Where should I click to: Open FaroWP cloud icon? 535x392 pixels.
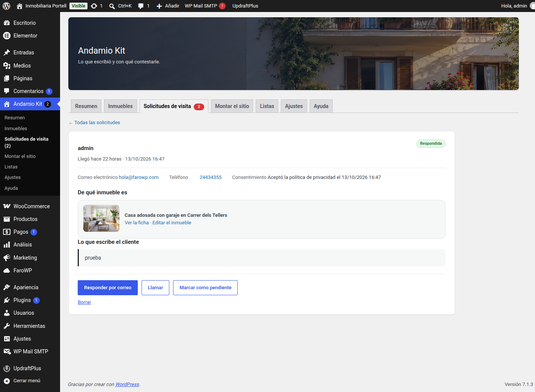(x=7, y=270)
